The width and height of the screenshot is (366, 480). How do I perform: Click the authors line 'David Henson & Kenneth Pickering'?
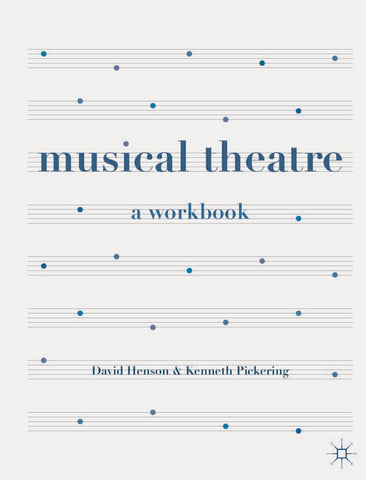coord(190,371)
